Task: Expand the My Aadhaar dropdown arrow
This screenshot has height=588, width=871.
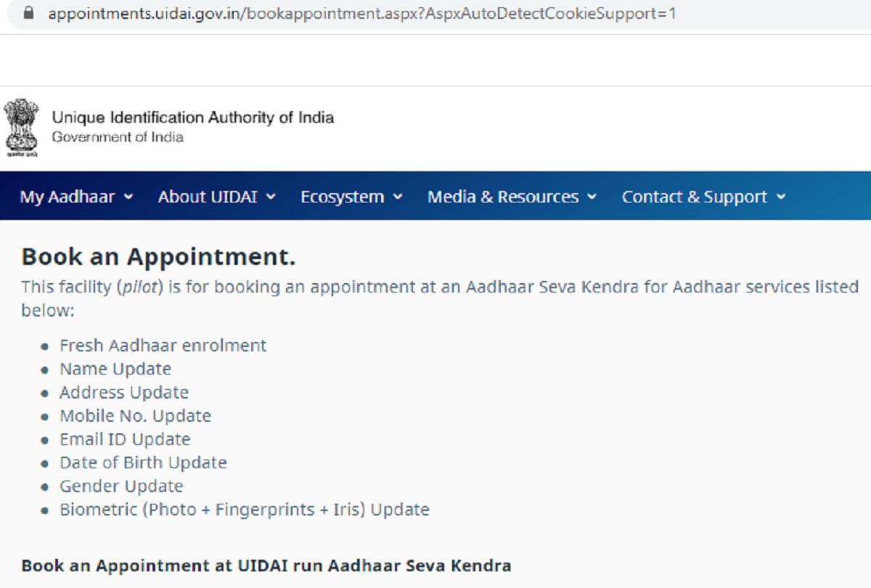Action: tap(129, 196)
